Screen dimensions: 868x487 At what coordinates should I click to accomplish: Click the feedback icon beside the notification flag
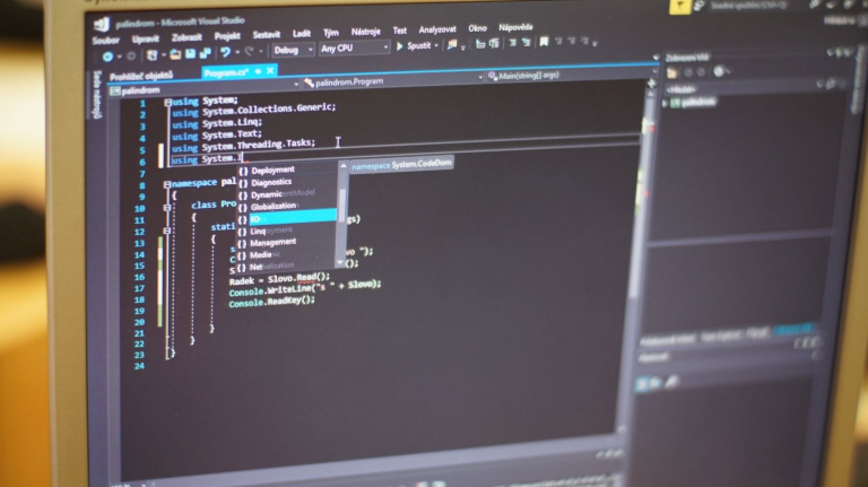(699, 6)
